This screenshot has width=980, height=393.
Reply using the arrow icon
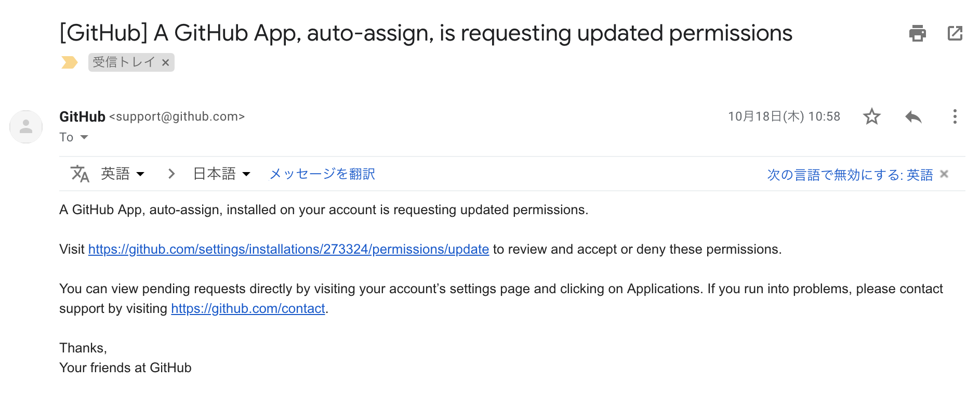(913, 116)
